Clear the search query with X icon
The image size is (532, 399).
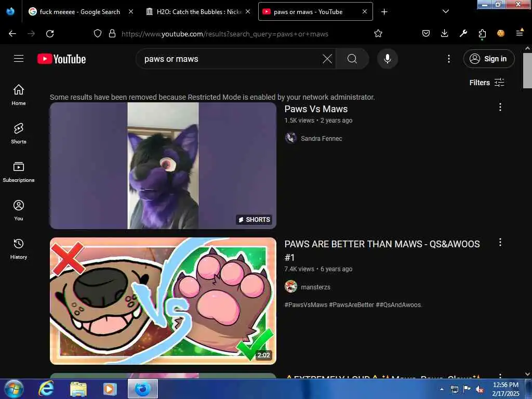[x=327, y=59]
